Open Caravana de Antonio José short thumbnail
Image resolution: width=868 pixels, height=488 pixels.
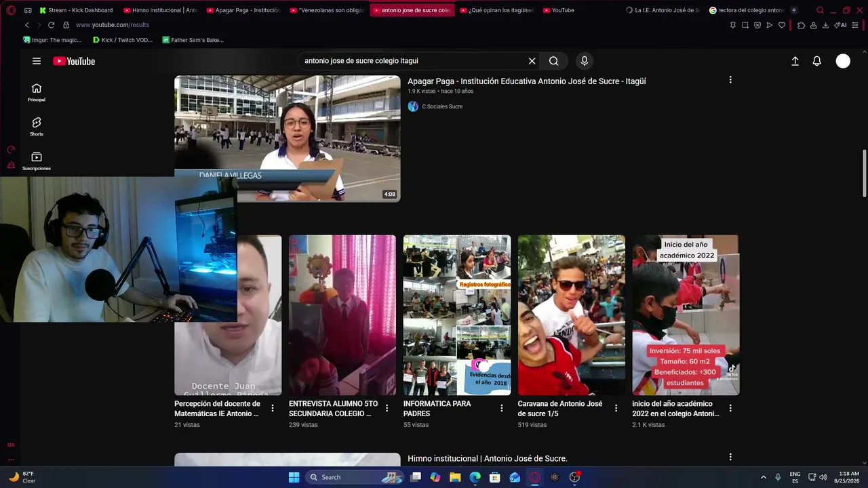(x=572, y=315)
